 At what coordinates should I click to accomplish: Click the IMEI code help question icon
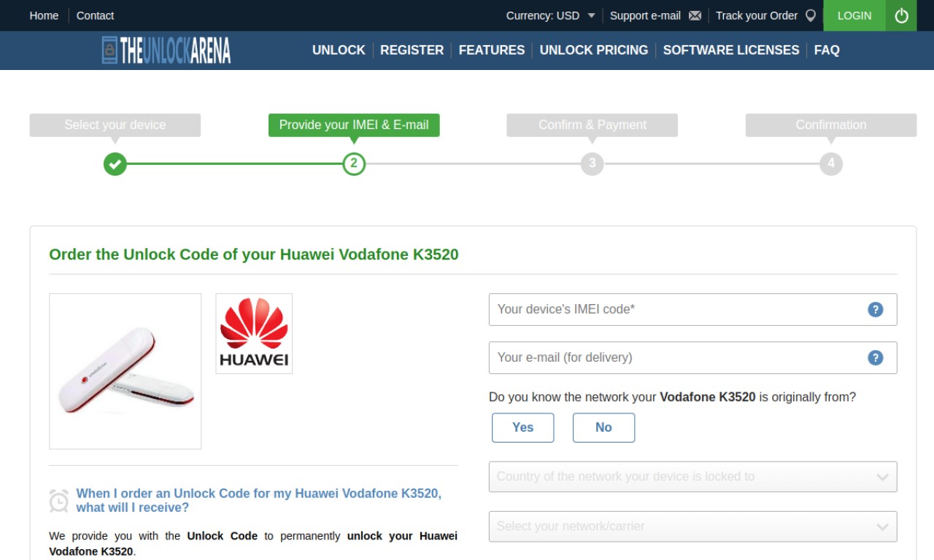(876, 310)
